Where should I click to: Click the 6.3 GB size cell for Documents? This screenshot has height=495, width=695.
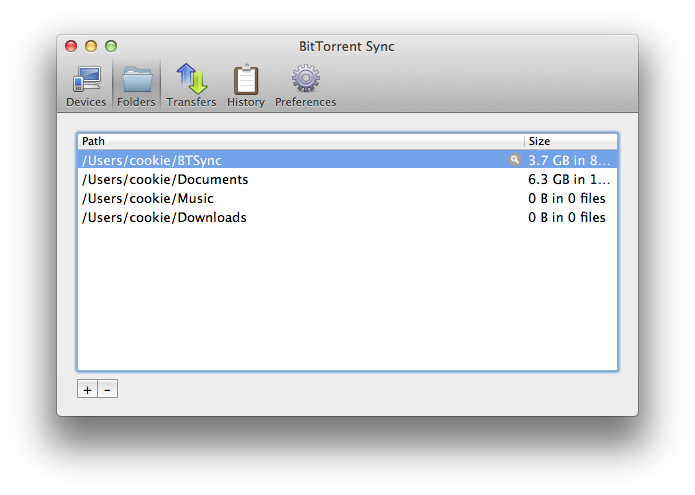coord(567,180)
